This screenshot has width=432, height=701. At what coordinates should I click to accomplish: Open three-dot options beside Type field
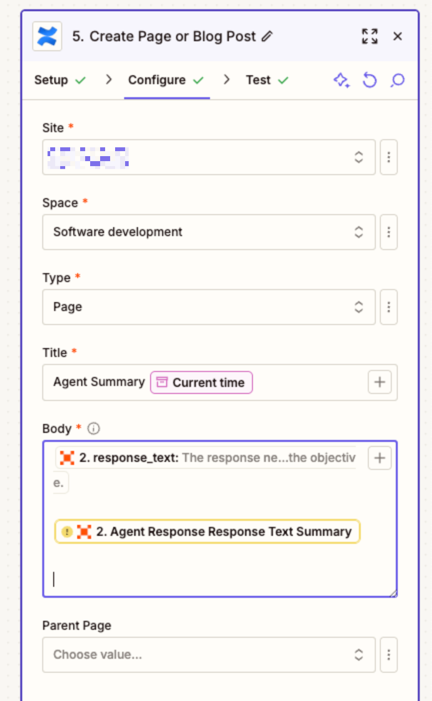[x=389, y=307]
